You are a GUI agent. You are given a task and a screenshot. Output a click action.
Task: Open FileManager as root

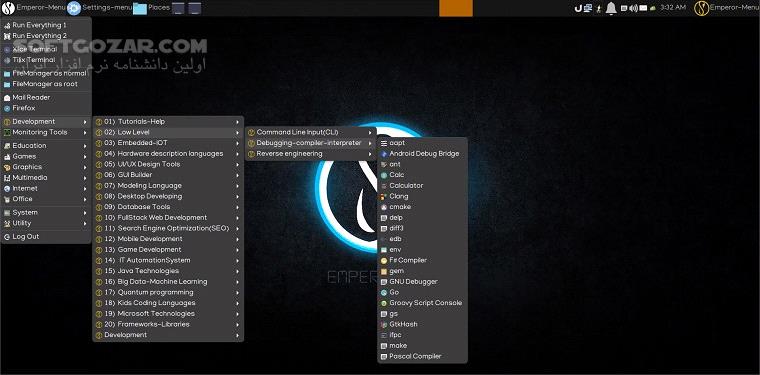tap(46, 84)
